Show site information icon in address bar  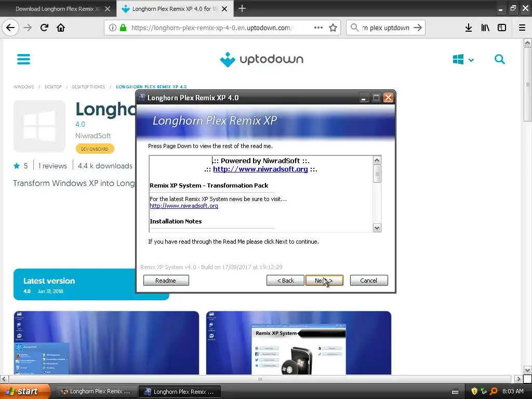tap(113, 28)
